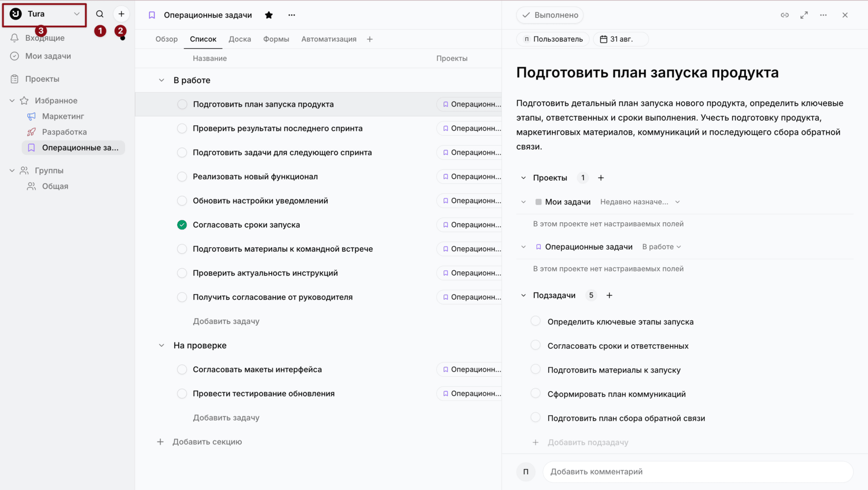Expand task panel to full screen
This screenshot has height=490, width=868.
pyautogui.click(x=804, y=15)
